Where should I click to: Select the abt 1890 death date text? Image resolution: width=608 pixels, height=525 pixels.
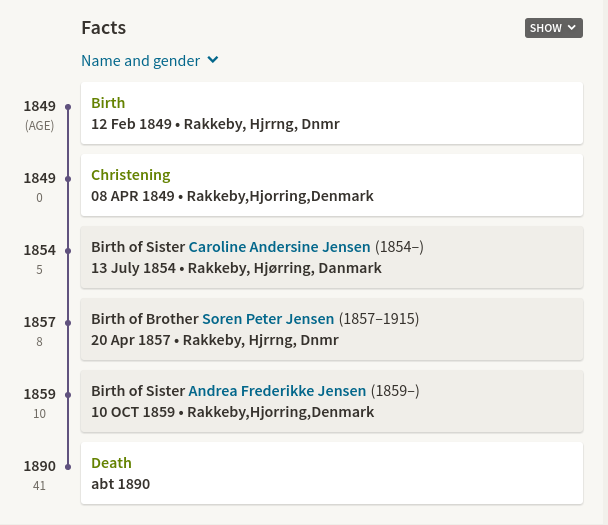(120, 484)
